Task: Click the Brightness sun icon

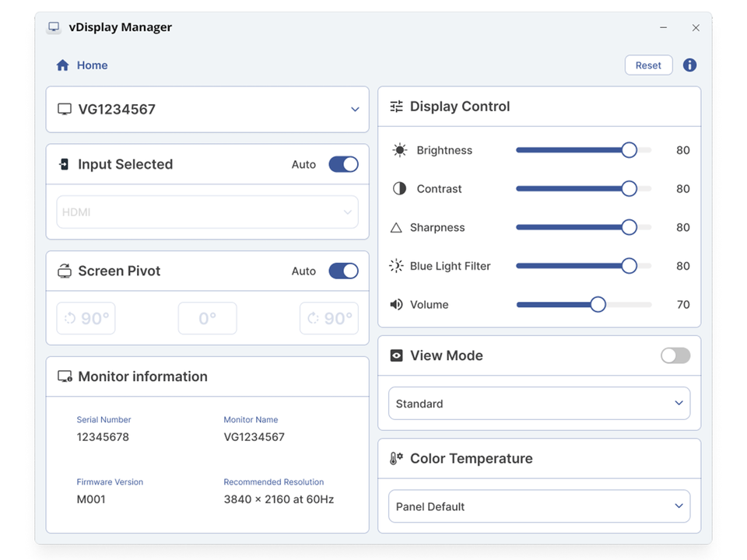Action: [x=399, y=150]
